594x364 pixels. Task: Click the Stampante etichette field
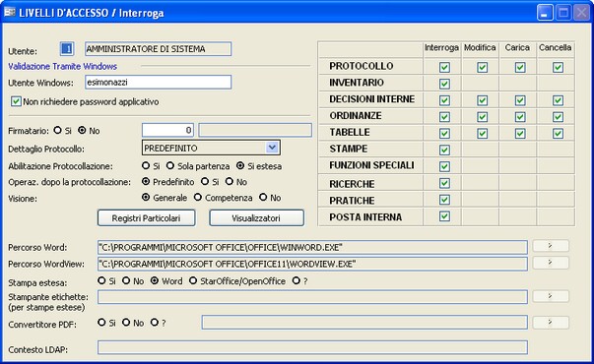tap(312, 297)
